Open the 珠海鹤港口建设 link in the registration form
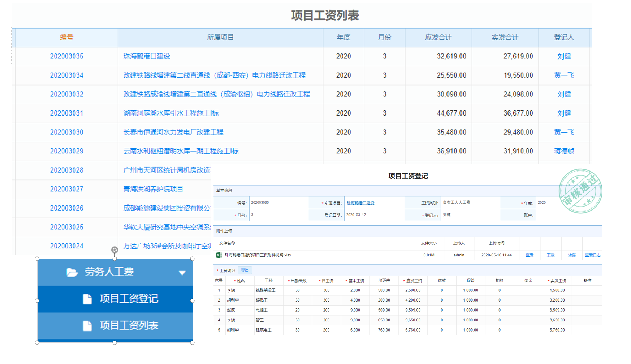631x364 pixels. pyautogui.click(x=360, y=203)
